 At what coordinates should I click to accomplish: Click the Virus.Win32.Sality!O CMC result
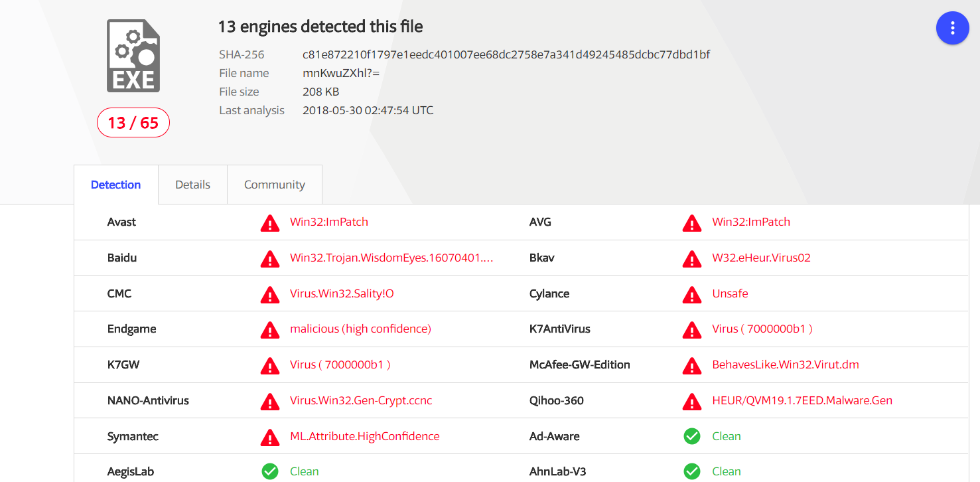click(342, 293)
